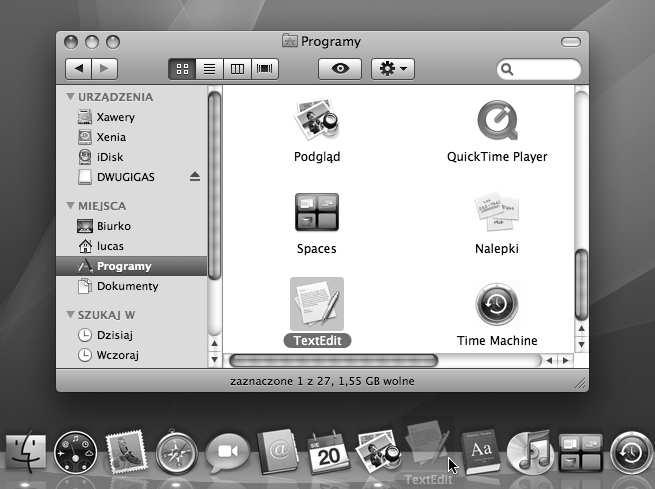Click the status text "zaznaczone 1 z 27"
Screen dimensions: 655x489
[281, 381]
